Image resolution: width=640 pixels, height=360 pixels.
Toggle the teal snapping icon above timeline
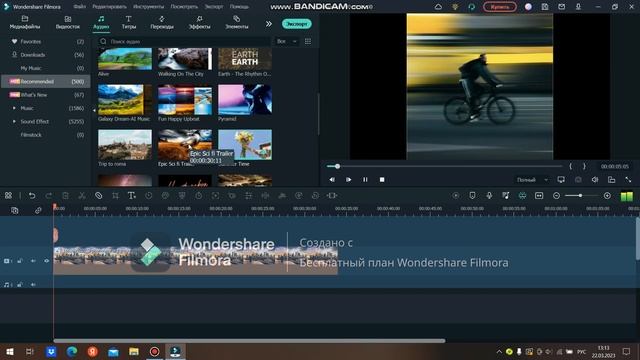pos(522,196)
